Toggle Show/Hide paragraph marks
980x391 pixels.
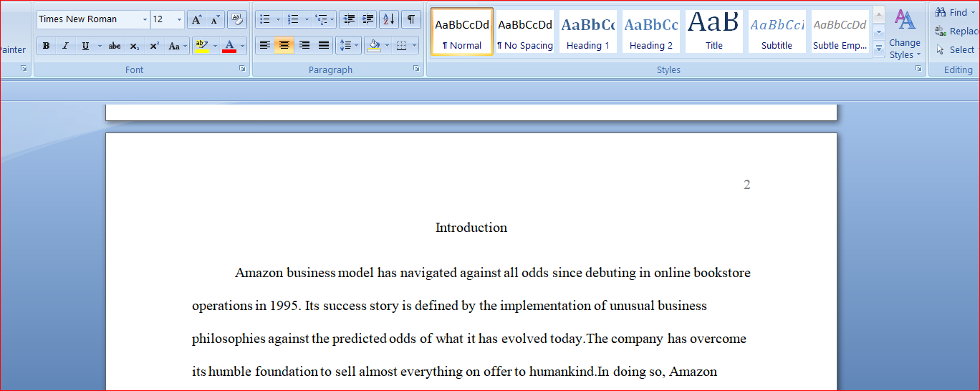[x=410, y=19]
